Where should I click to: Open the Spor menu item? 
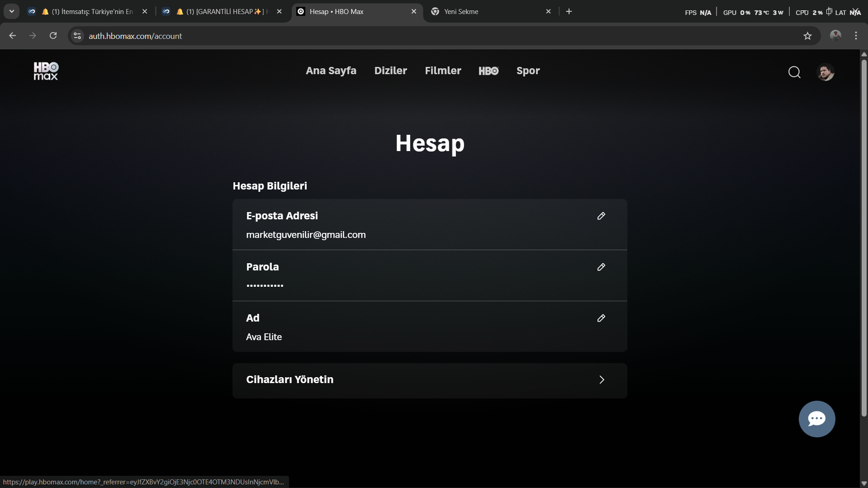point(528,71)
